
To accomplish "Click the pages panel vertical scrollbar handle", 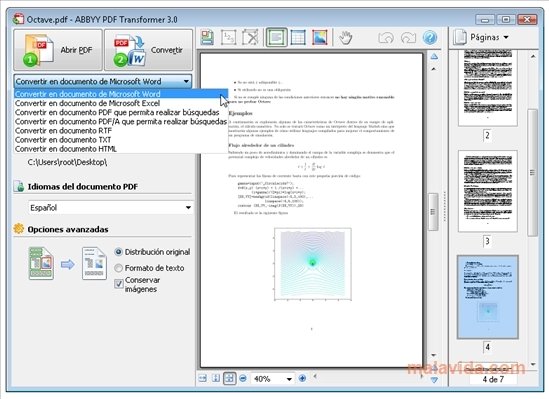I will click(x=533, y=173).
